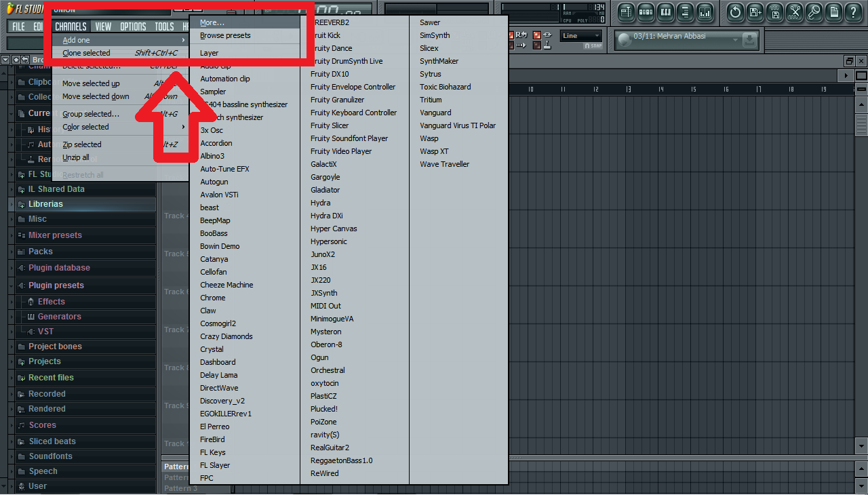Expand the Packs folder arrow in browser

pos(13,252)
